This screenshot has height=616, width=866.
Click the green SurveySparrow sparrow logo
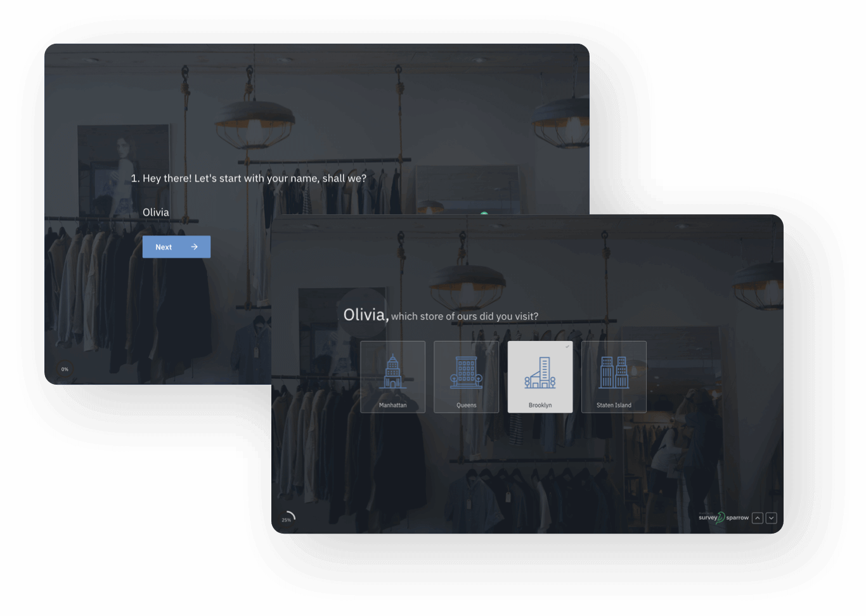coord(723,518)
